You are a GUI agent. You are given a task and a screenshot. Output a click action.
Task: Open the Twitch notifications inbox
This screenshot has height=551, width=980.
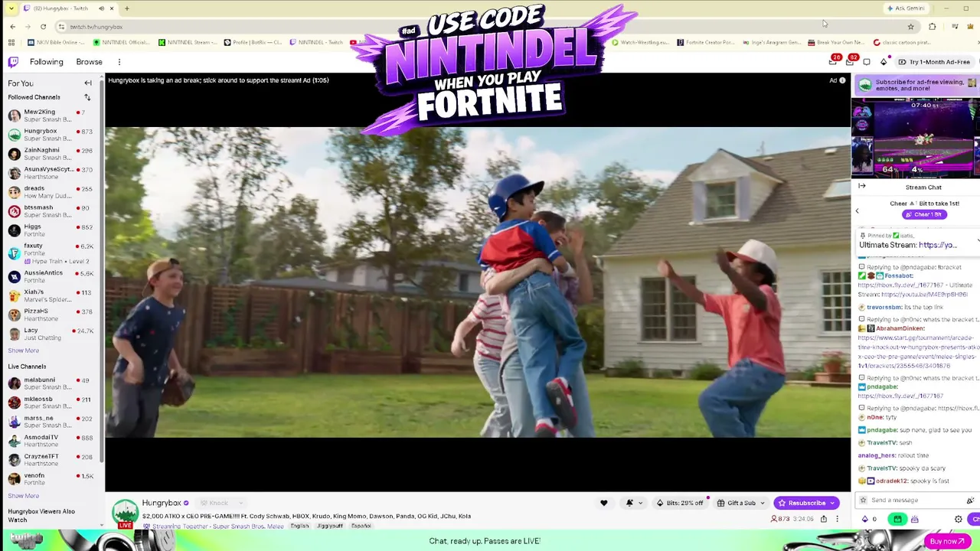pos(850,61)
